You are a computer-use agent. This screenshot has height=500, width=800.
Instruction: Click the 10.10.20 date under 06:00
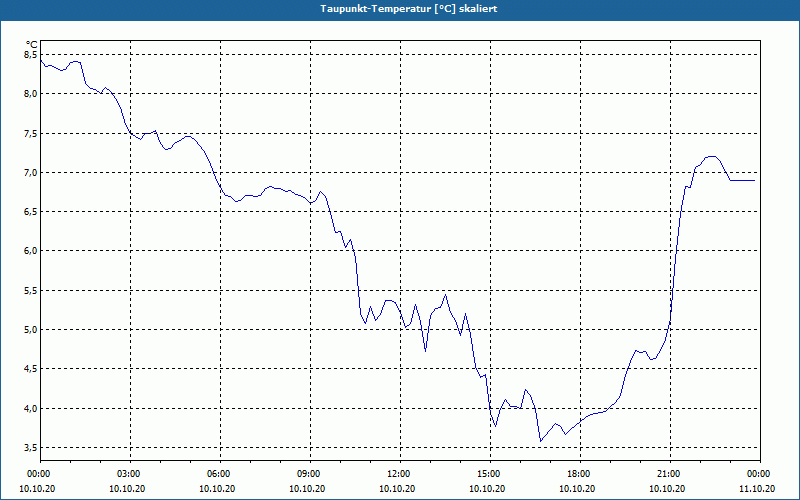[217, 489]
